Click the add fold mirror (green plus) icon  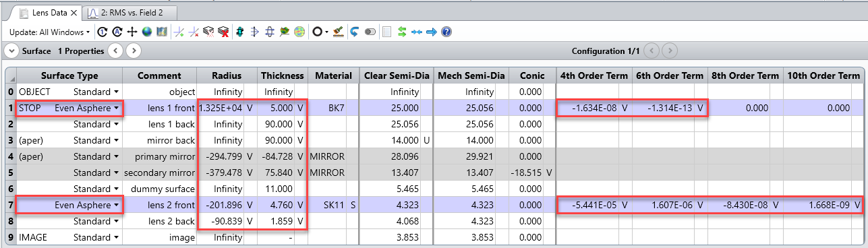(x=179, y=32)
